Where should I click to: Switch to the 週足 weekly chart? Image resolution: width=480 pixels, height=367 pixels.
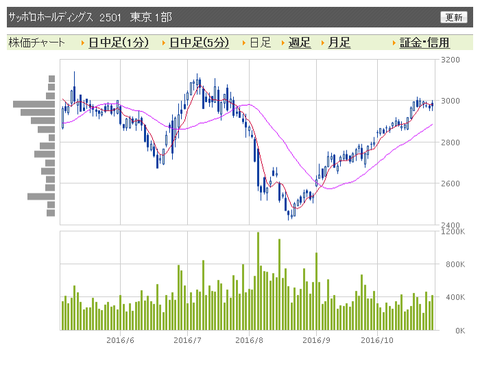pyautogui.click(x=299, y=43)
